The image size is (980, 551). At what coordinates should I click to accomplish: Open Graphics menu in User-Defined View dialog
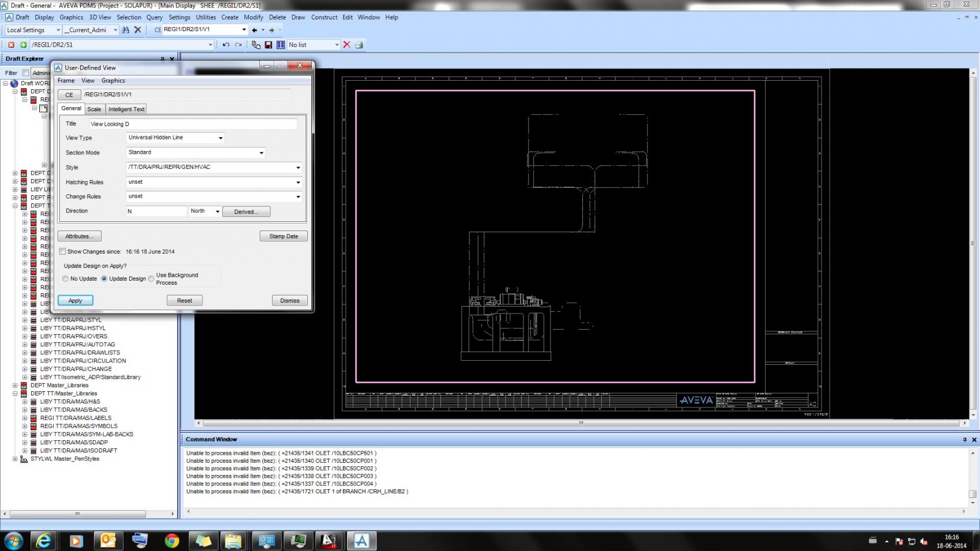click(113, 81)
